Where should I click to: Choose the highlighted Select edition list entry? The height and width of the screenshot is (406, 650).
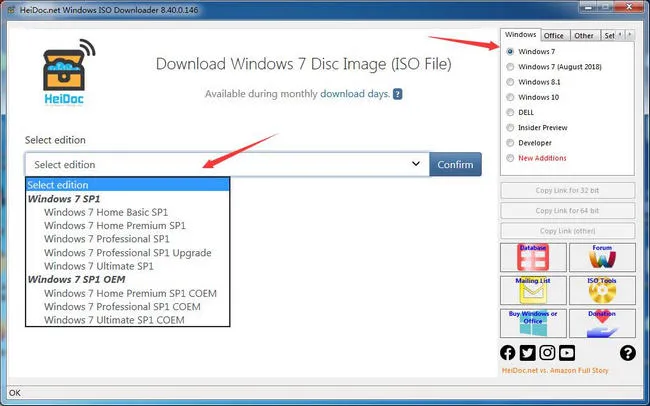pos(128,185)
